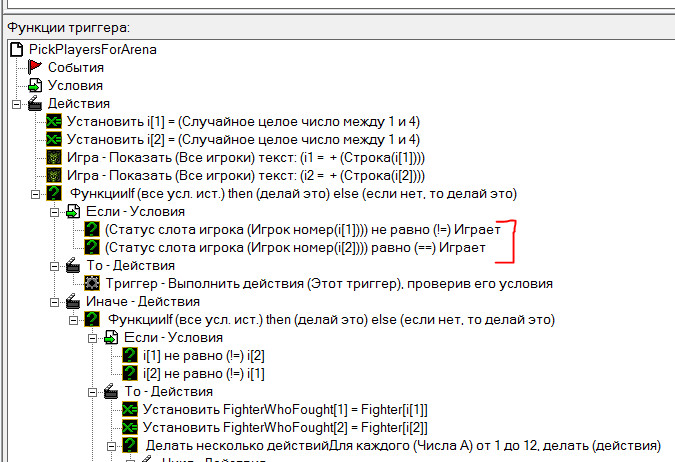This screenshot has height=462, width=675.
Task: Select the nested Если - Условия label
Action: [x=173, y=338]
